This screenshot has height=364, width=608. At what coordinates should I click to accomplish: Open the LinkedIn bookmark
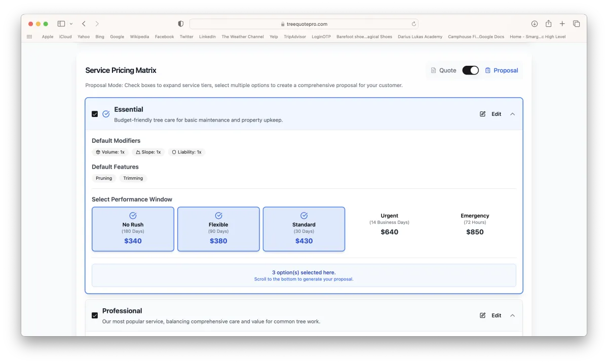(x=207, y=36)
